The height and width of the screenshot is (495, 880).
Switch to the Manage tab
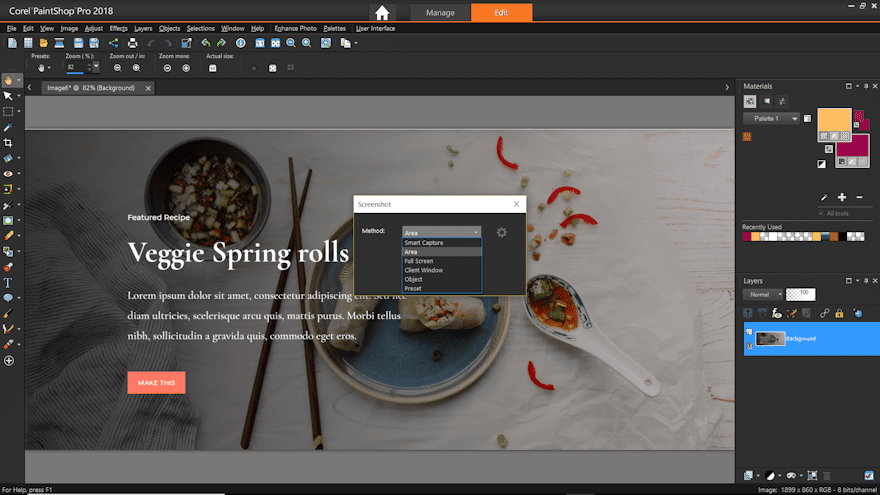pyautogui.click(x=440, y=13)
